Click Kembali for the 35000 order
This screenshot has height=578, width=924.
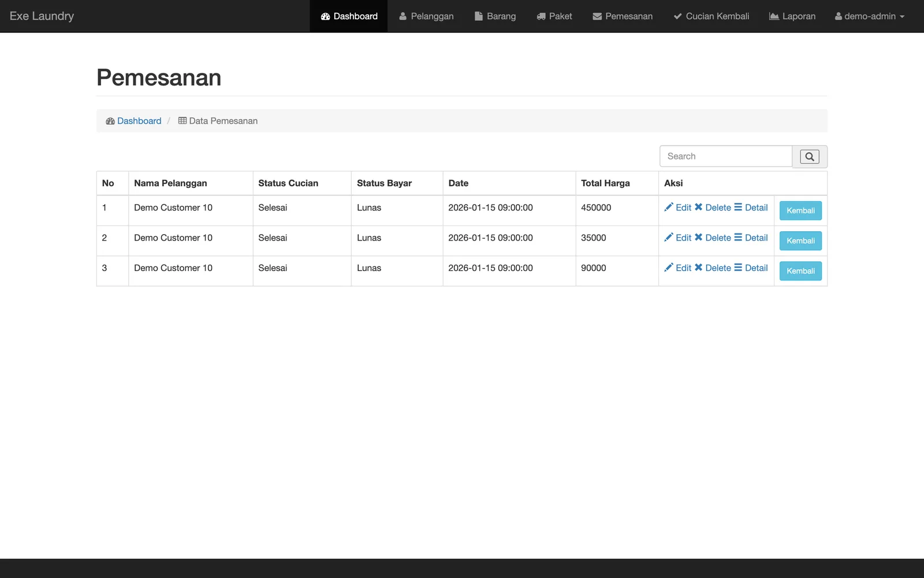[x=800, y=240]
